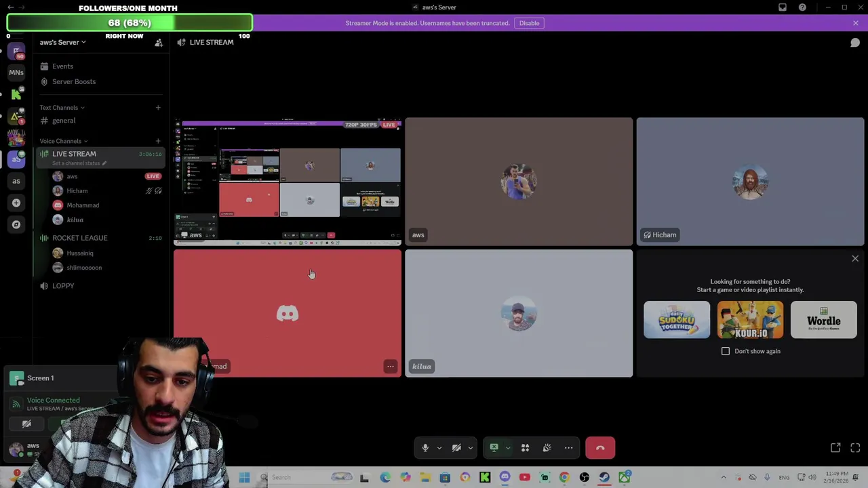Disable Streamer Mode from purple banner
868x488 pixels.
click(x=529, y=23)
